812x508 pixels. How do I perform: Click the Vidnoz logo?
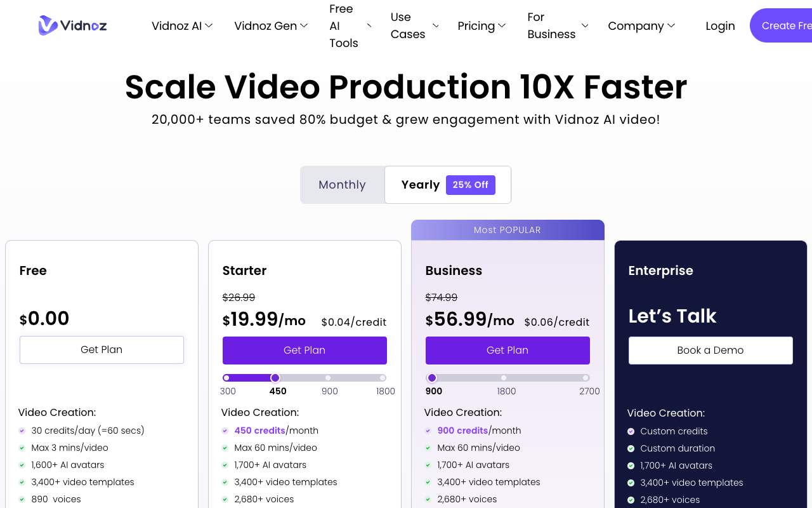(72, 25)
